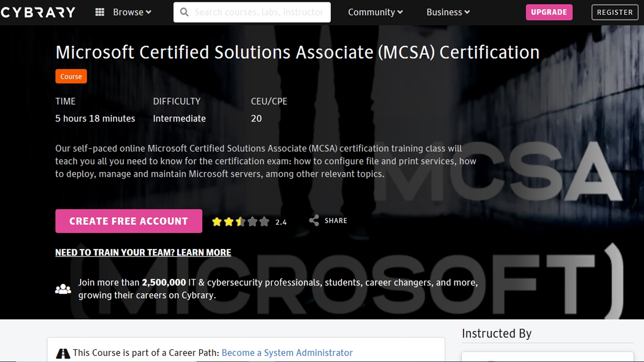Open Need to Train Your Team link
This screenshot has width=644, height=362.
pyautogui.click(x=143, y=252)
